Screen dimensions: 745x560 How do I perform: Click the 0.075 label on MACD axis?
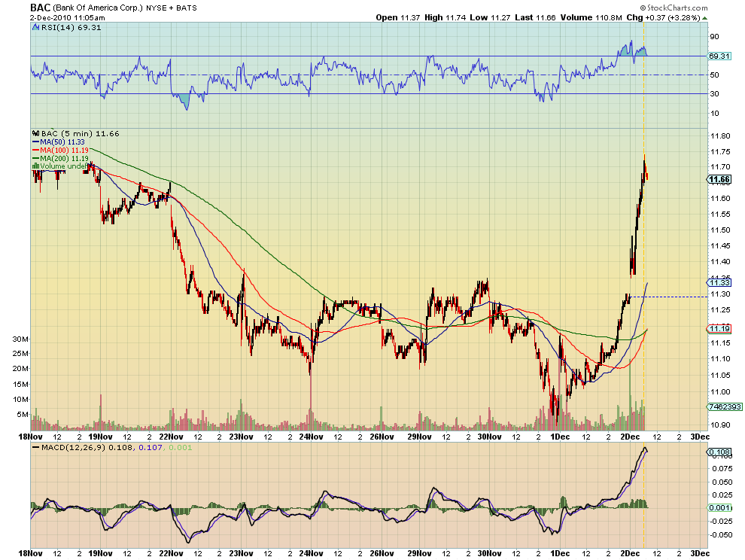point(721,469)
